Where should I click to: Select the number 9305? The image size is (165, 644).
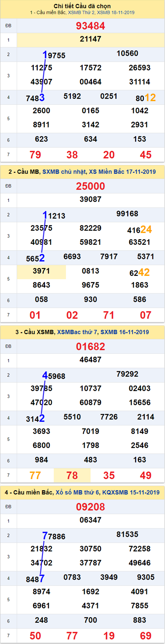point(146,578)
